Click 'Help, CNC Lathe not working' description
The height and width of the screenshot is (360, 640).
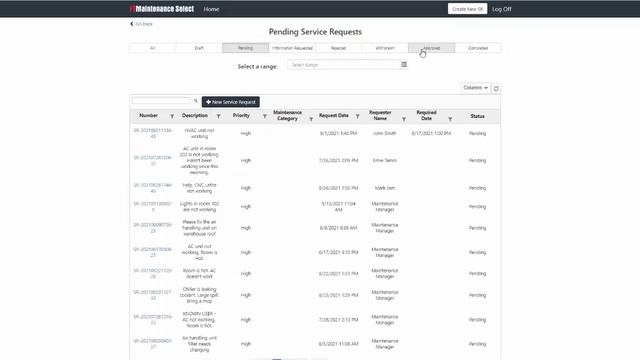coord(199,188)
